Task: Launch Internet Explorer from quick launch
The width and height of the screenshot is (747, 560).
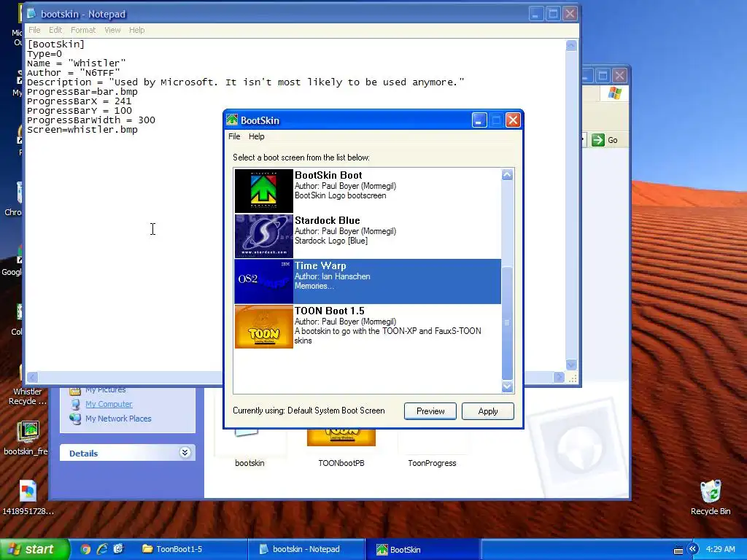Action: pyautogui.click(x=102, y=549)
